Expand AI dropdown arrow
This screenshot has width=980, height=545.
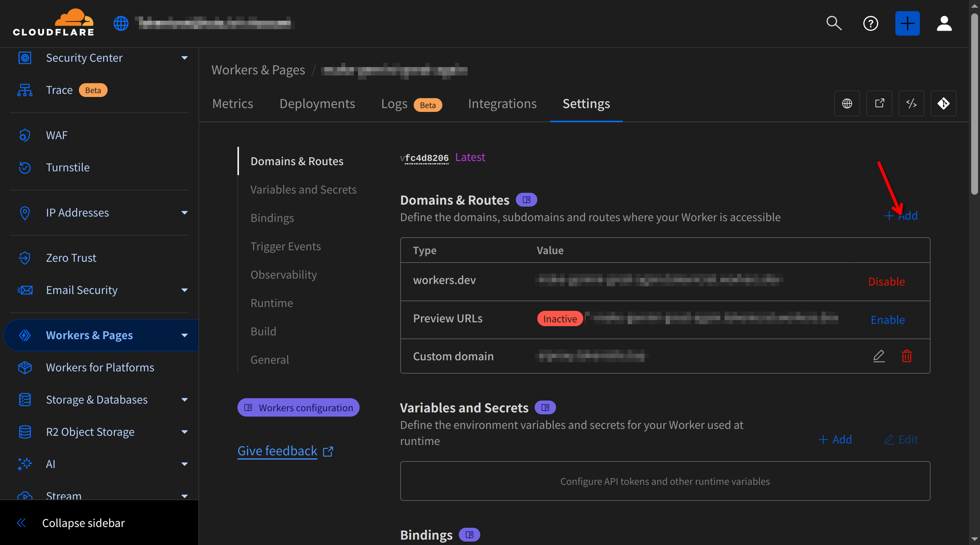tap(185, 464)
